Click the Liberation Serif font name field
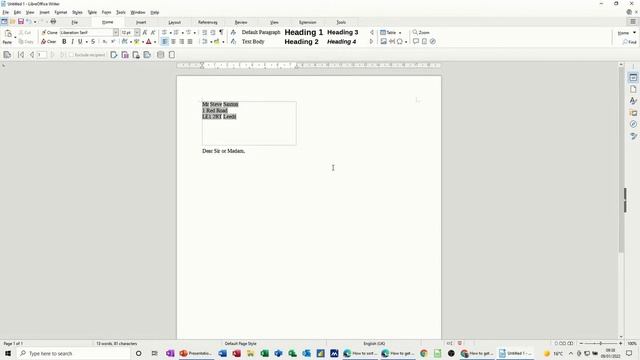Screen dimensions: 640x360 click(87, 32)
